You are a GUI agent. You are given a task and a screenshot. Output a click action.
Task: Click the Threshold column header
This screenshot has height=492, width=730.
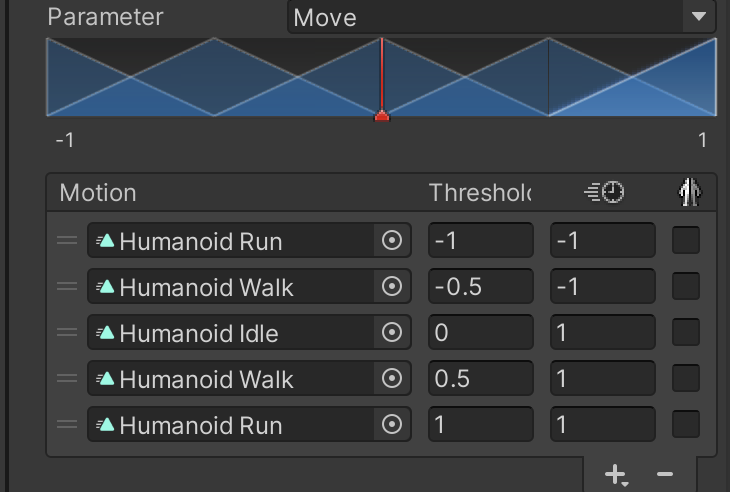point(479,193)
